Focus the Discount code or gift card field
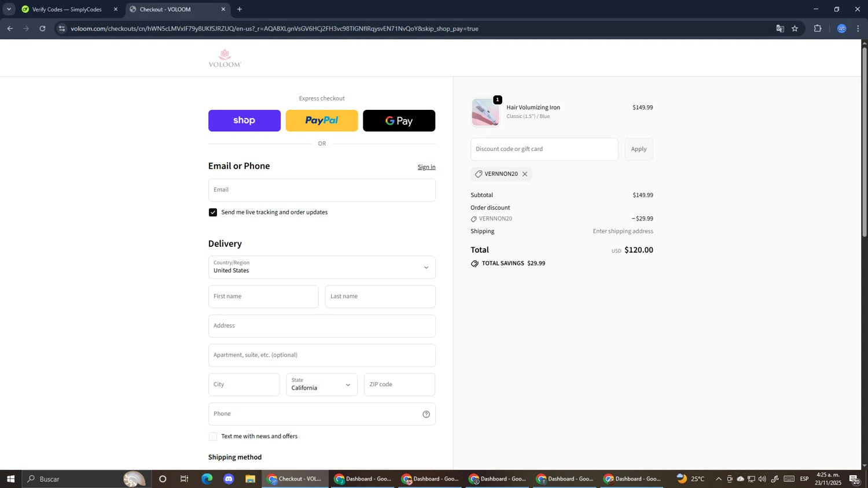 coord(545,149)
